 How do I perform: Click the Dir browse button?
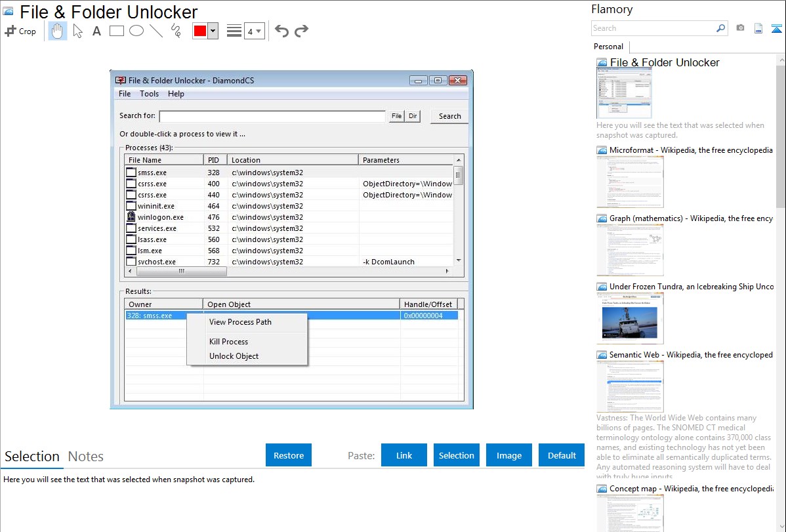tap(413, 116)
